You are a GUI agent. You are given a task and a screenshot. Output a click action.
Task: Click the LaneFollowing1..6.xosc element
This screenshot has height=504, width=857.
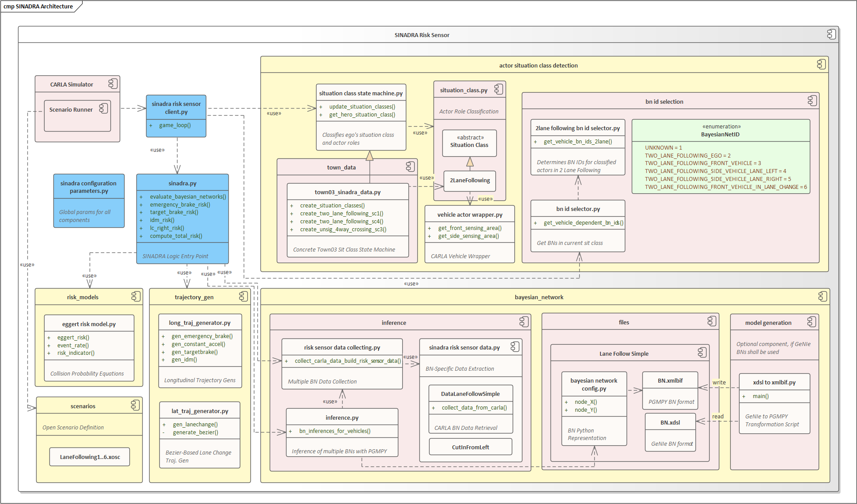(90, 457)
